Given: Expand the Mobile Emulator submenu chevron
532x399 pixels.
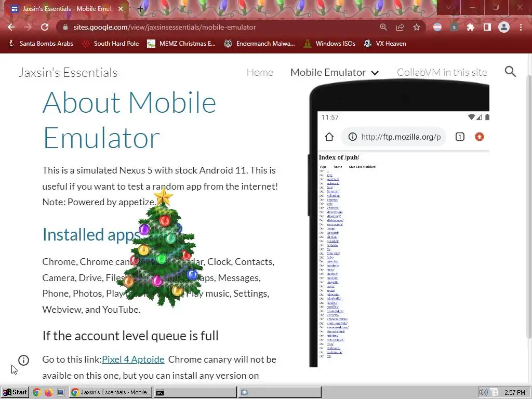Looking at the screenshot, I should point(375,73).
